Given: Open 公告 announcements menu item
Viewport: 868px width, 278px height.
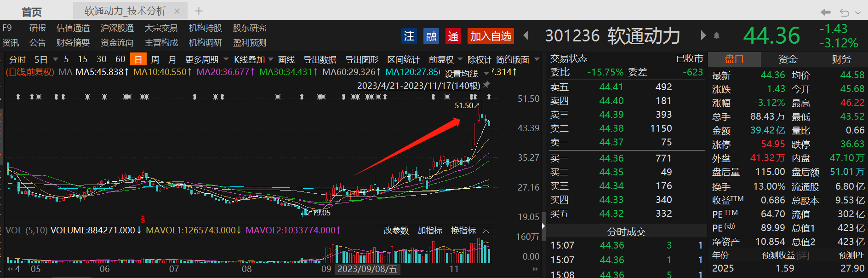Looking at the screenshot, I should pyautogui.click(x=38, y=43).
